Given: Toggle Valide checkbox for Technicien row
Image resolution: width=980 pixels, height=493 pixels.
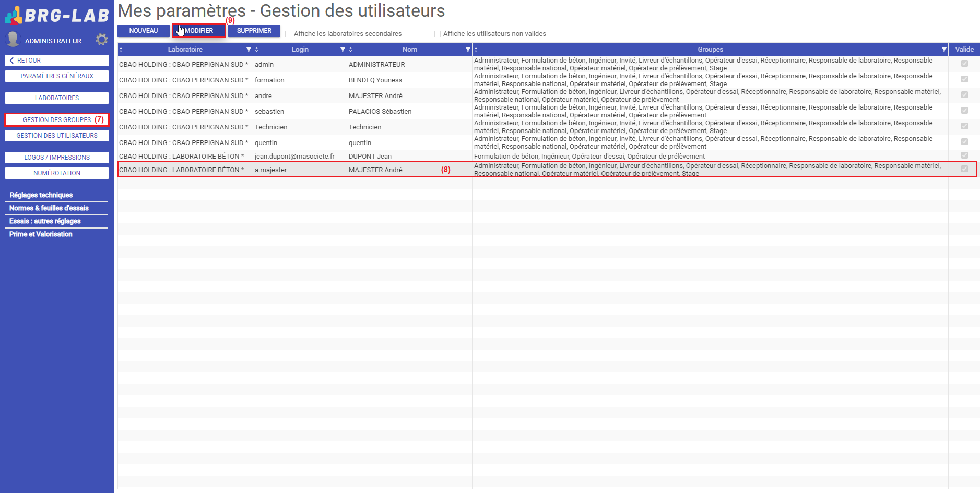Looking at the screenshot, I should [x=964, y=126].
